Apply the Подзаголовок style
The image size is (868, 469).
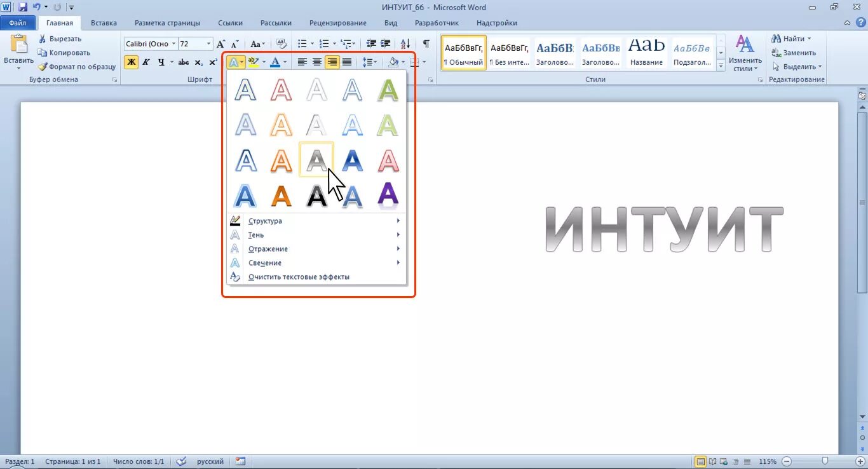pyautogui.click(x=692, y=53)
